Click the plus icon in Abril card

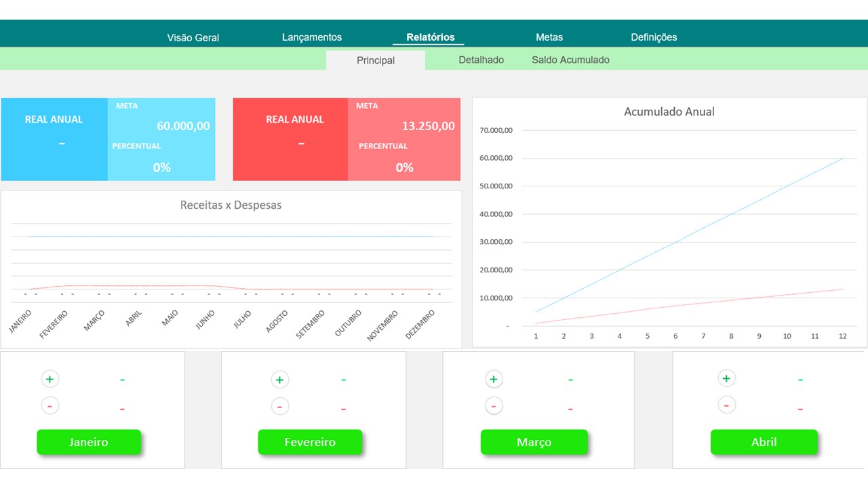pyautogui.click(x=726, y=378)
